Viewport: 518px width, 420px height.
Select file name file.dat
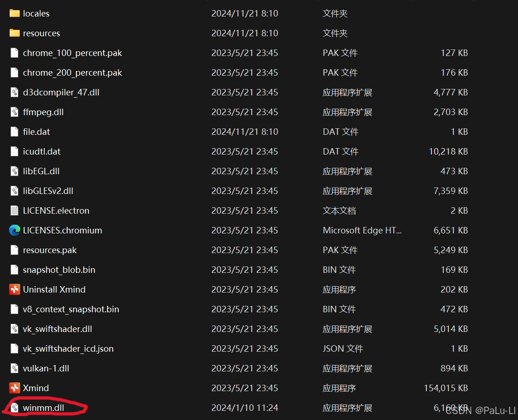click(x=36, y=132)
